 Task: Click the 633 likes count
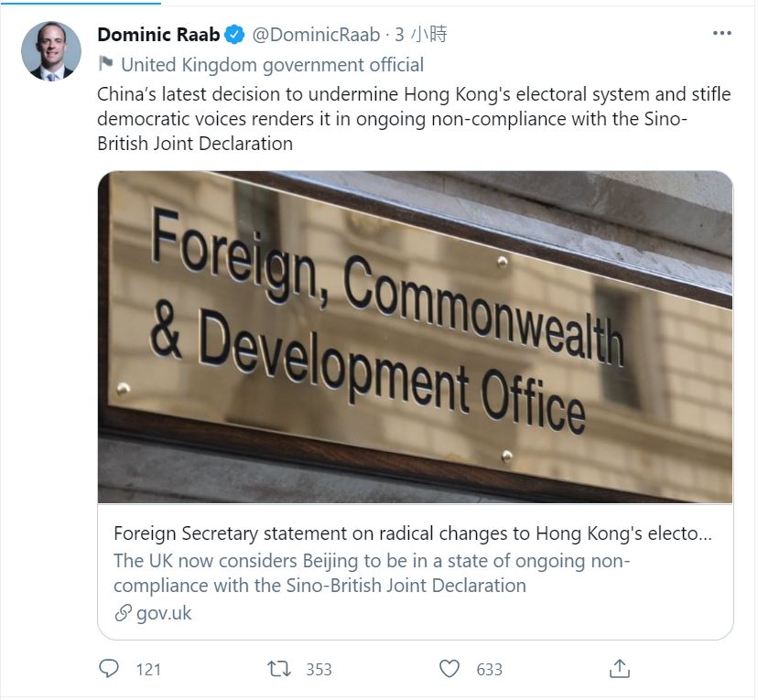coord(489,670)
